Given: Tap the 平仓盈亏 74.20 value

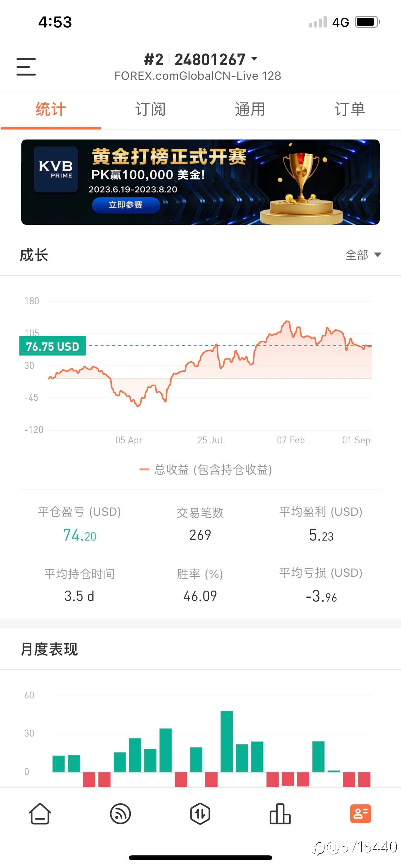Looking at the screenshot, I should [x=79, y=535].
